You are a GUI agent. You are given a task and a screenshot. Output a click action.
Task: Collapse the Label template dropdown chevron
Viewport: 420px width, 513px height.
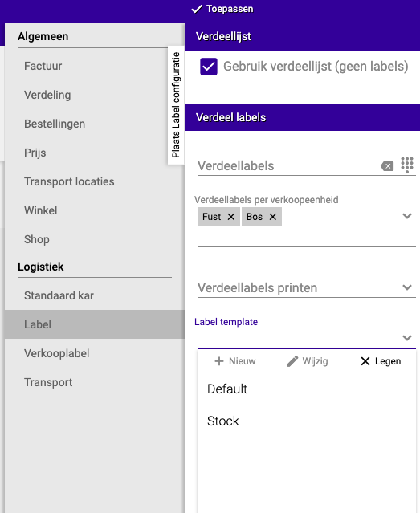tap(407, 338)
